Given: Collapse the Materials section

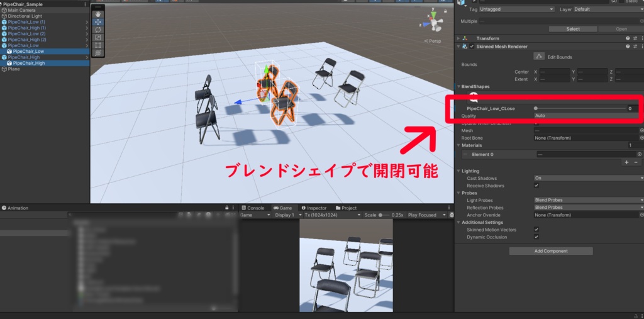Looking at the screenshot, I should pos(458,145).
